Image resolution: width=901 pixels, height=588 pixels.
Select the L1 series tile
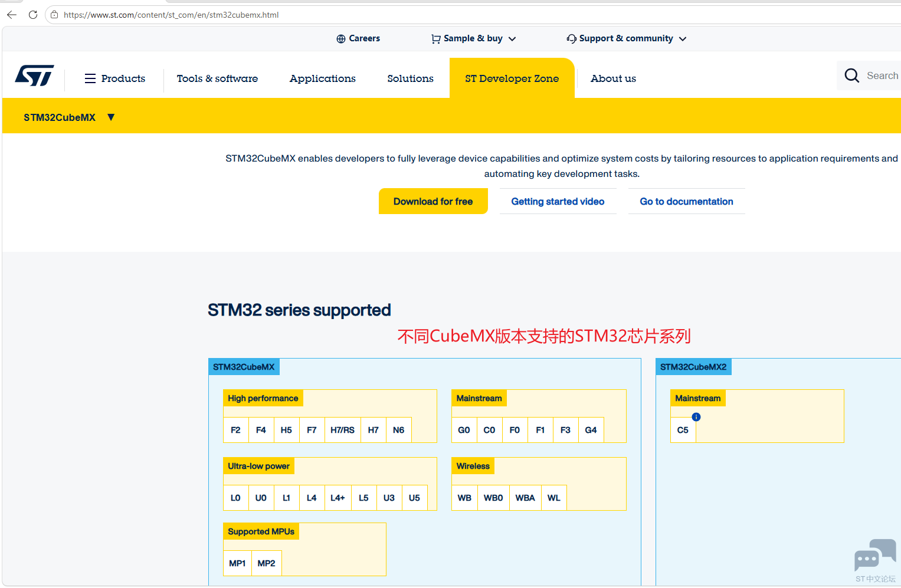(x=286, y=498)
